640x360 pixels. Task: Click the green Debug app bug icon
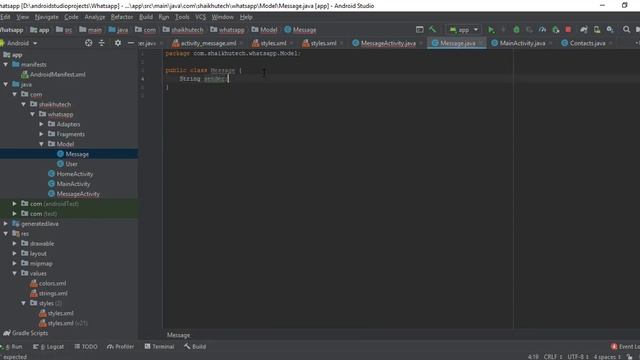[516, 29]
